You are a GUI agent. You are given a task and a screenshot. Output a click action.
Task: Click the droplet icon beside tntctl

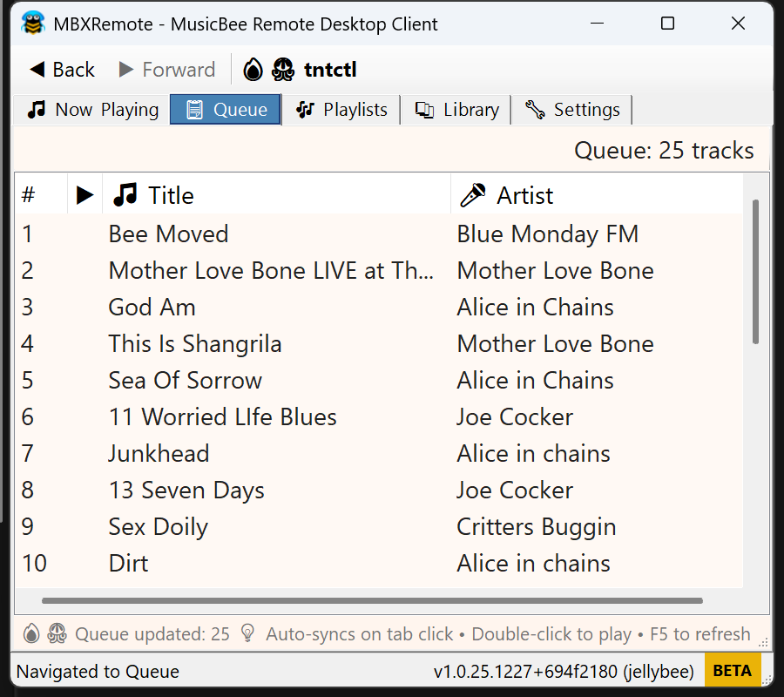click(253, 70)
